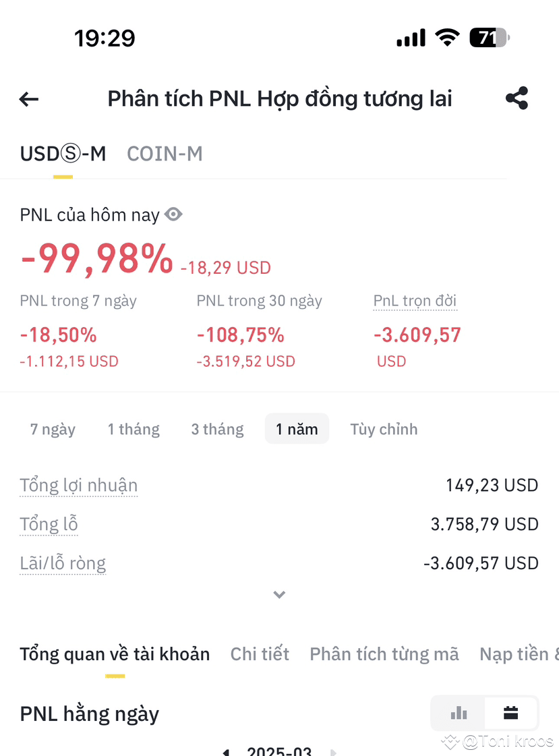Expand more stats with the chevron
This screenshot has height=756, width=559.
(x=279, y=595)
